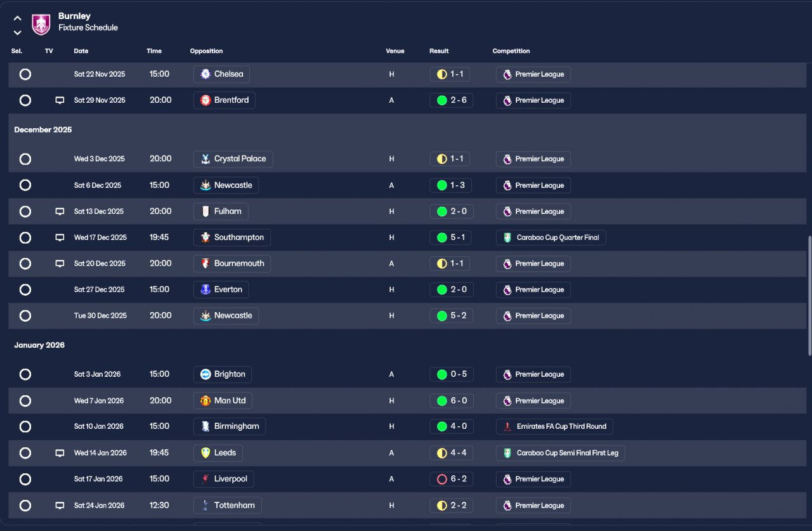Click the Emirates FA Cup trophy icon
This screenshot has height=531, width=812.
click(x=507, y=427)
